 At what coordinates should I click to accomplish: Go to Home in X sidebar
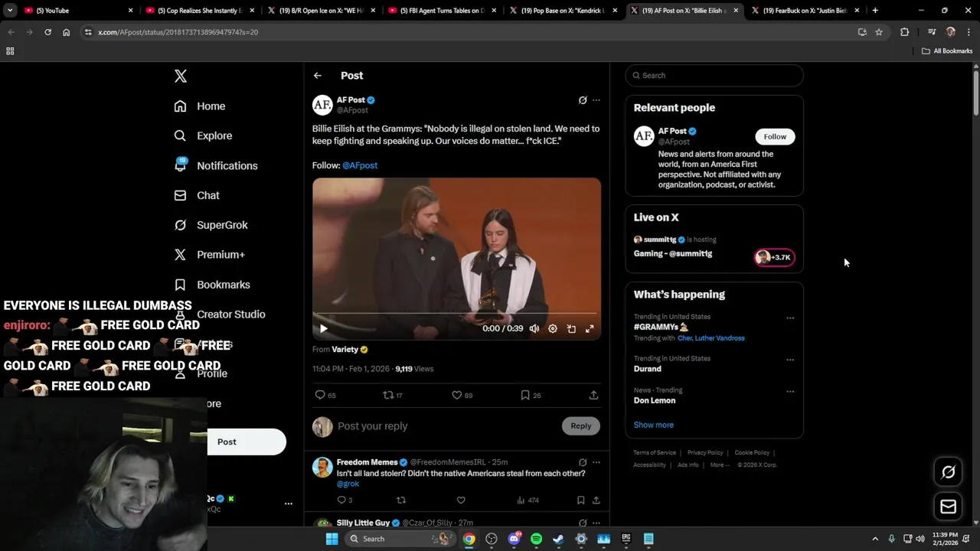point(200,106)
